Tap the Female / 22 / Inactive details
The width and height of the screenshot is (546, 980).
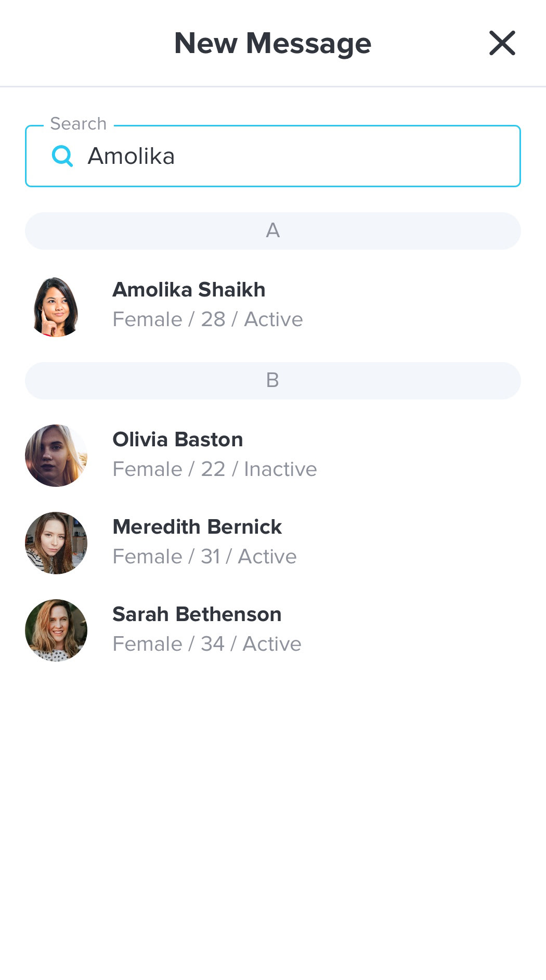coord(215,469)
